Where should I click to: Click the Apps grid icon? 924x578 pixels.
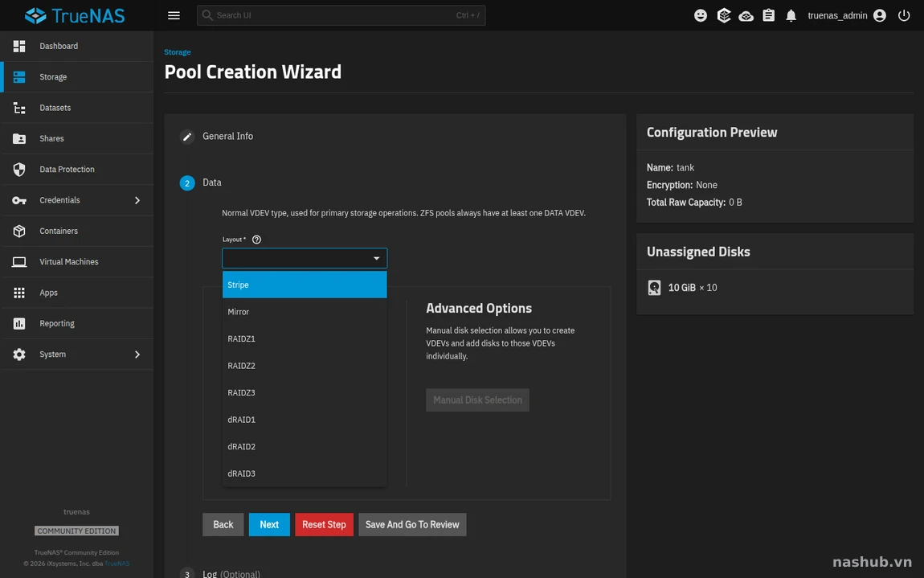(19, 293)
